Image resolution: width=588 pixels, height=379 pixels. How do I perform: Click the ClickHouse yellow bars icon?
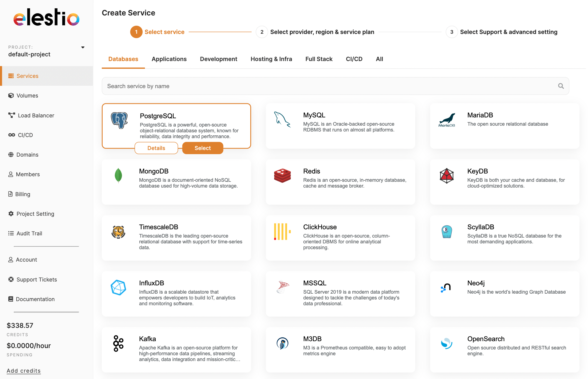pyautogui.click(x=282, y=231)
